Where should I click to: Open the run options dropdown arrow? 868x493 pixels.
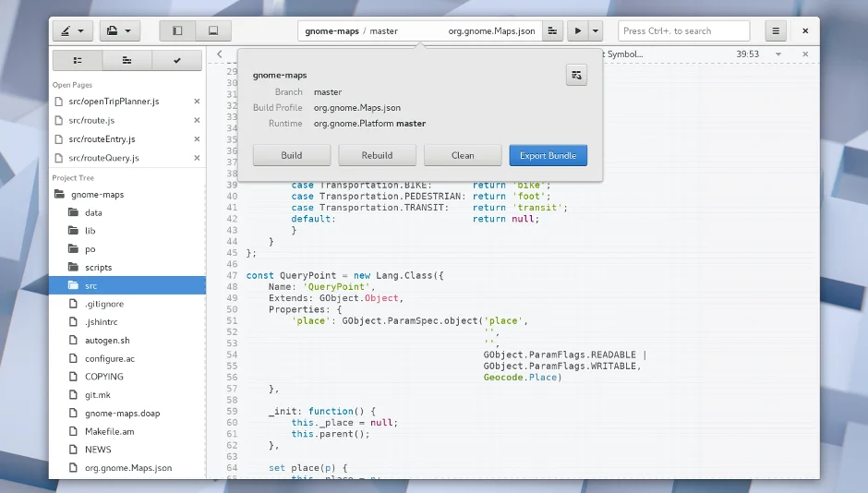[x=596, y=30]
